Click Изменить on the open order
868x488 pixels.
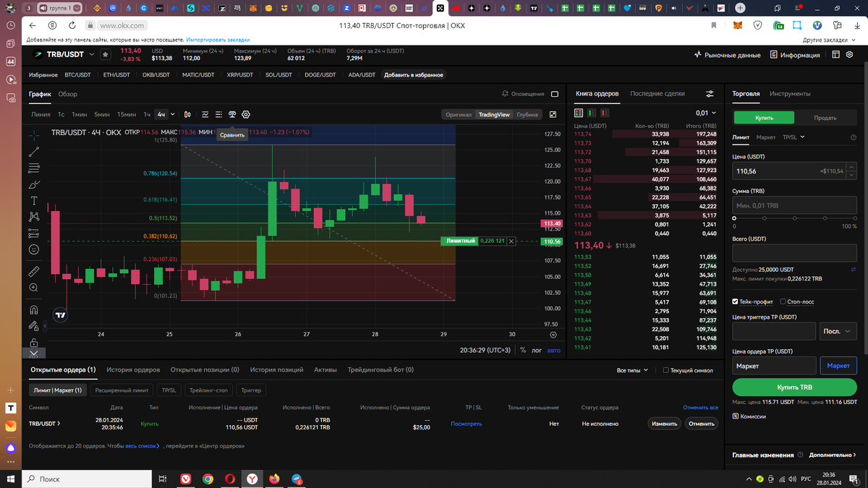663,424
